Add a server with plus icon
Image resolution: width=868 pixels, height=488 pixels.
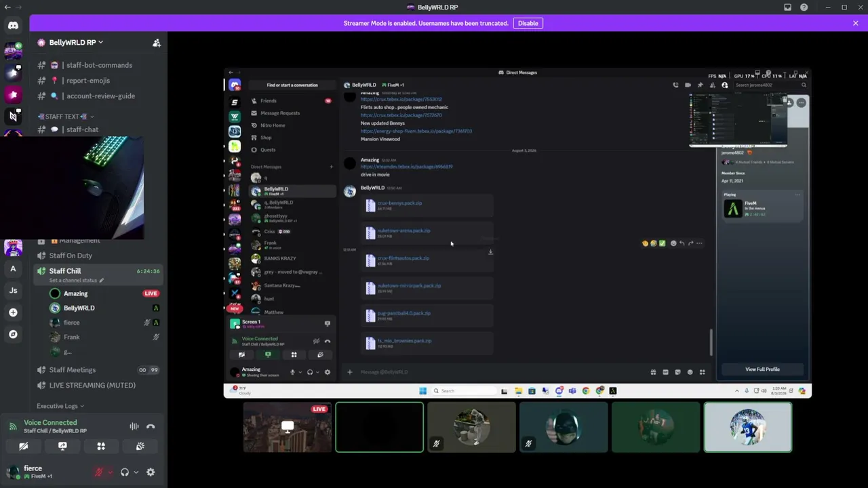coord(13,312)
